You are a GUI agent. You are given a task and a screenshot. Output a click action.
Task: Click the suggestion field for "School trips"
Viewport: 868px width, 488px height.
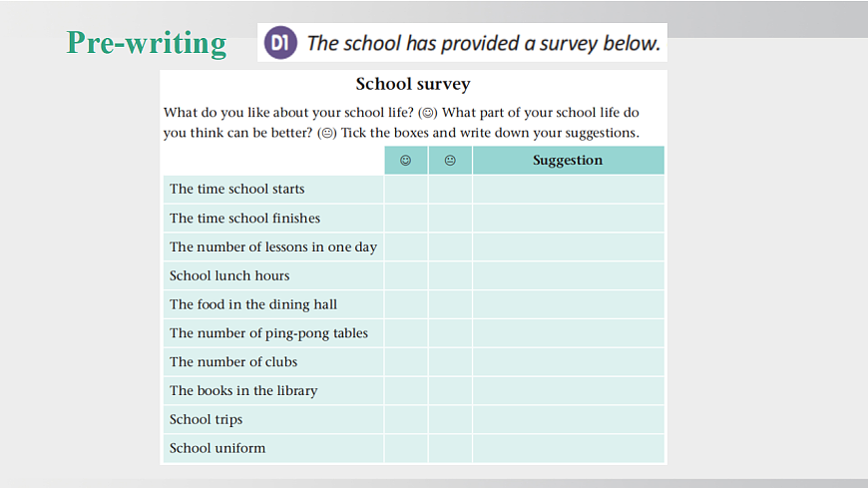pyautogui.click(x=568, y=419)
